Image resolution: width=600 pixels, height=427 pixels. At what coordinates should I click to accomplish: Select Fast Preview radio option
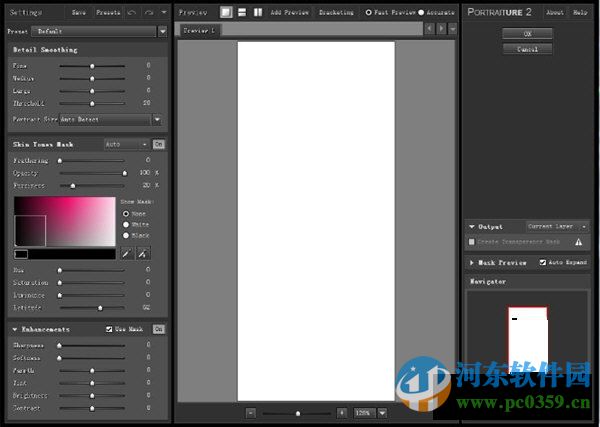tap(368, 13)
